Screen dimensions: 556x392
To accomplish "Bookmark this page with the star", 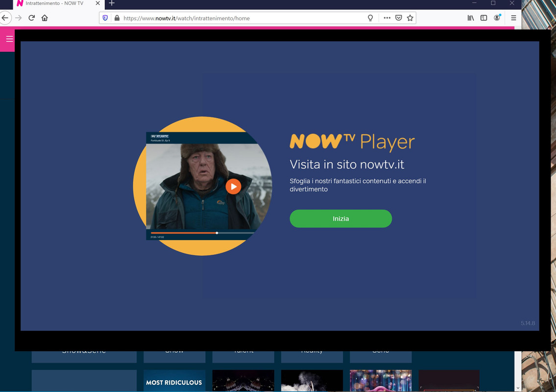I will (x=410, y=18).
